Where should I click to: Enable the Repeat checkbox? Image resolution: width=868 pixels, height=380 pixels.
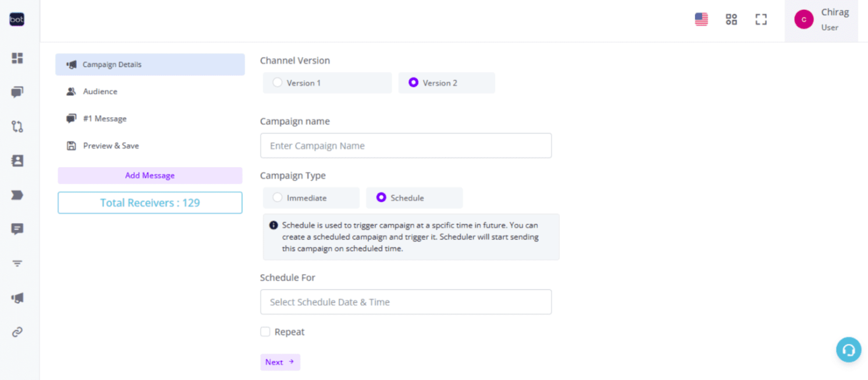[x=265, y=331]
